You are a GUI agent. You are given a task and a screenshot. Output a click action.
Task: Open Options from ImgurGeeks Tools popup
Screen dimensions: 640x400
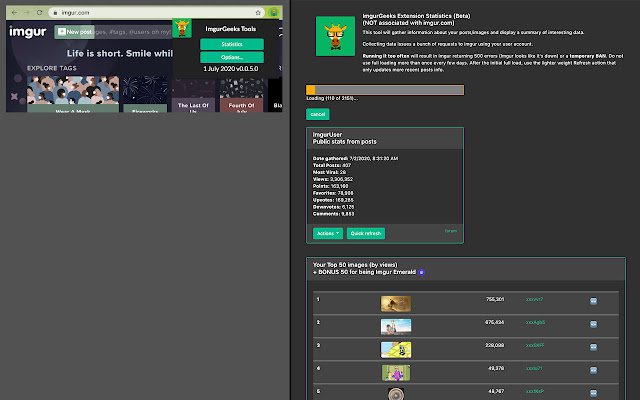(x=232, y=57)
